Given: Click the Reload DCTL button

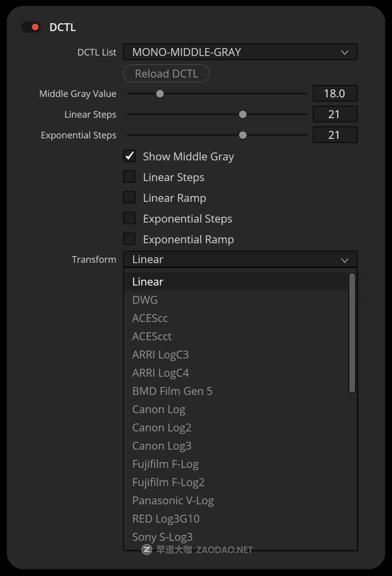Looking at the screenshot, I should click(167, 74).
